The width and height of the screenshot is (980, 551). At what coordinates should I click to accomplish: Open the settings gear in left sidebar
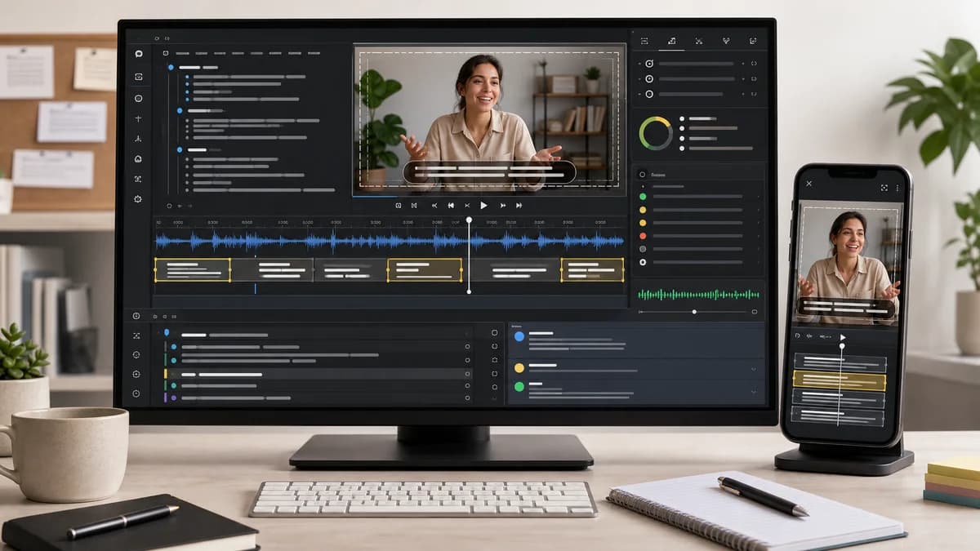(x=138, y=199)
